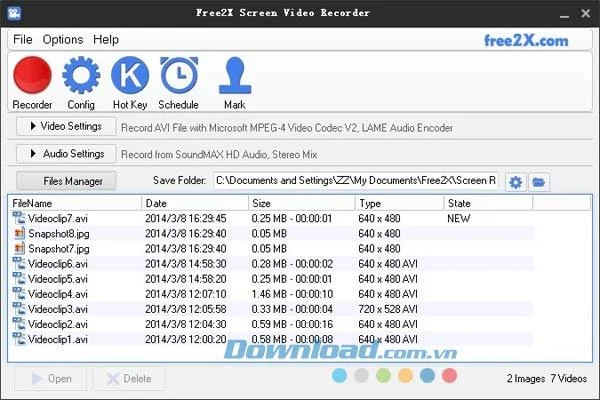
Task: Click the date 2014/3/8 12:00:20
Action: point(186,340)
